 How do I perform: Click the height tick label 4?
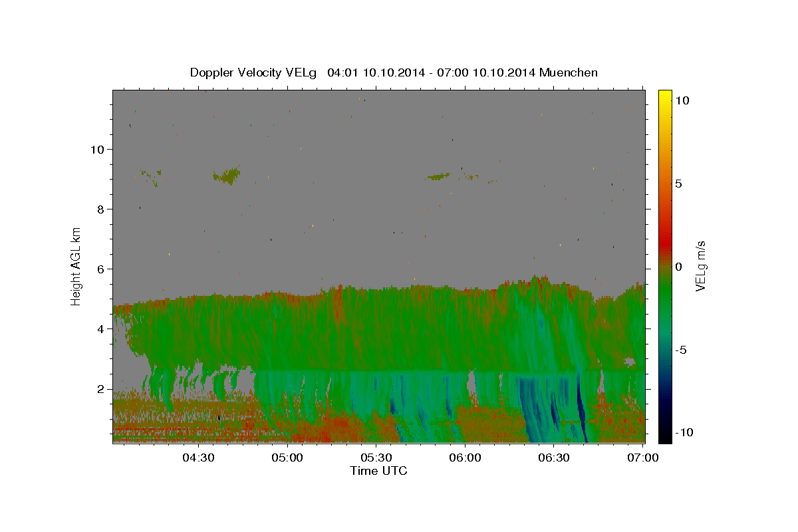[100, 329]
